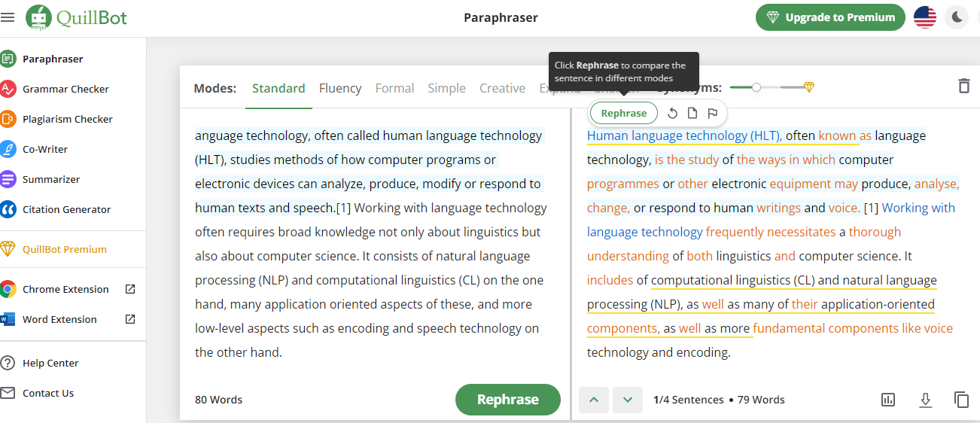Click the Co-Writer sidebar icon
The height and width of the screenshot is (423, 980).
pos(8,149)
